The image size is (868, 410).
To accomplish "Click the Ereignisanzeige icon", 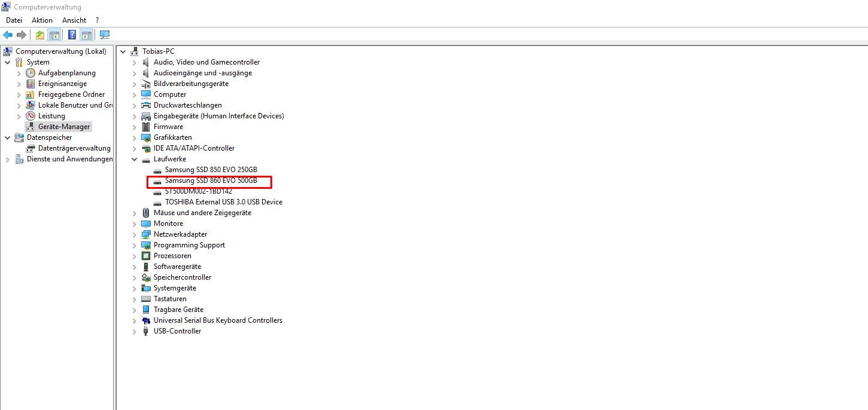I will pos(31,84).
